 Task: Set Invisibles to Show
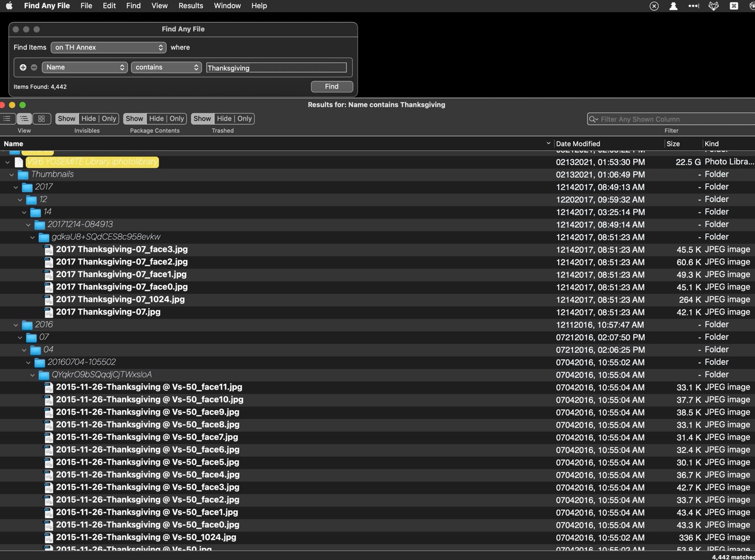66,119
